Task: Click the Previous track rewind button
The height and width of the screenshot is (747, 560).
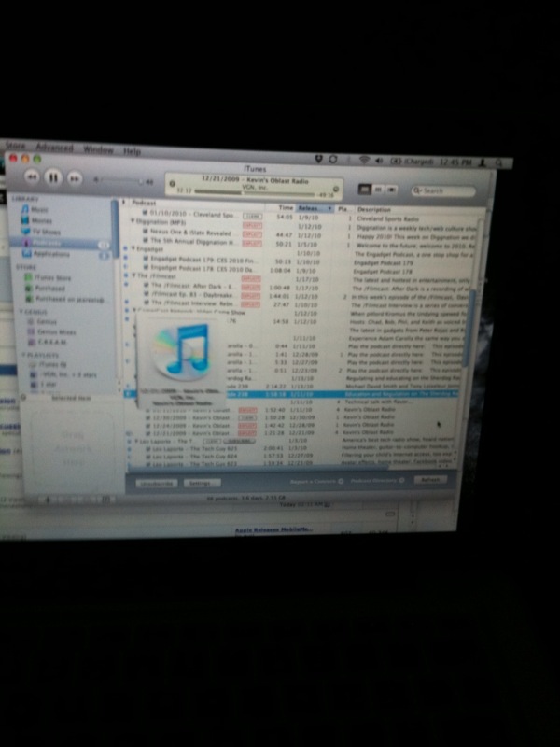Action: click(32, 177)
